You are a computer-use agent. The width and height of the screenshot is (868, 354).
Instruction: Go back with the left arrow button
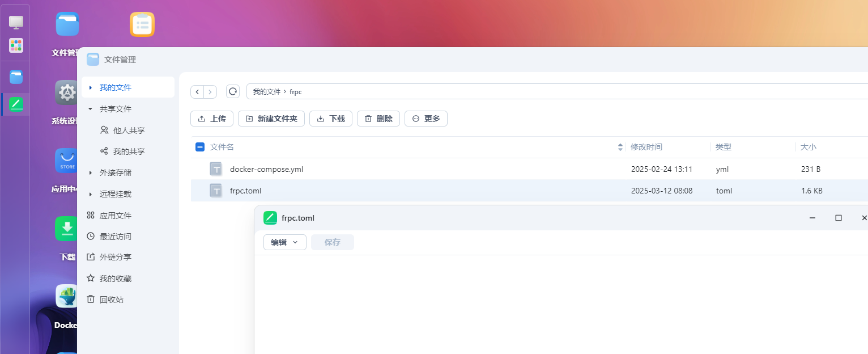click(197, 91)
